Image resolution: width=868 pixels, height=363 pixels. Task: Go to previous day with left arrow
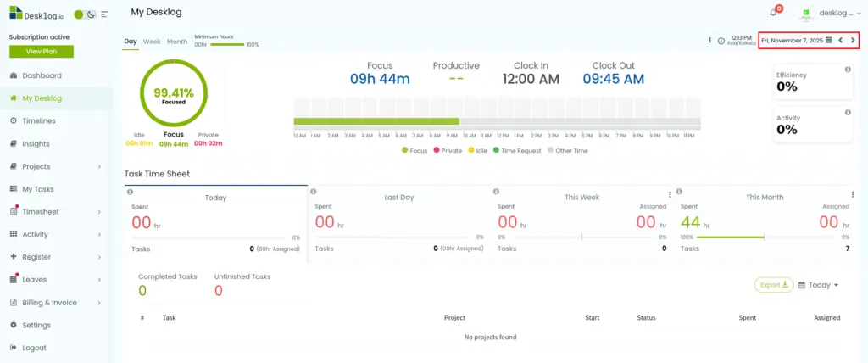click(841, 40)
